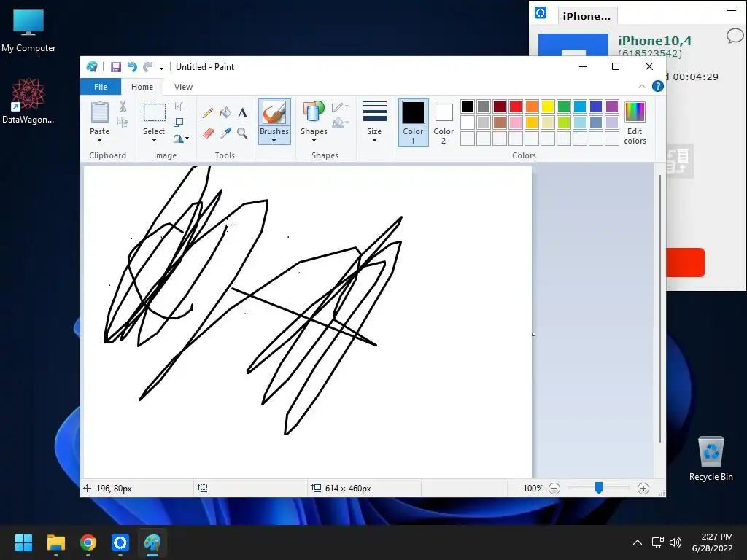Click the Cut scissors icon

[x=123, y=106]
